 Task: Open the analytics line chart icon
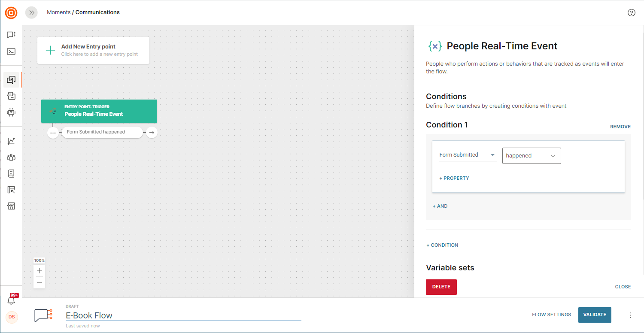[11, 141]
